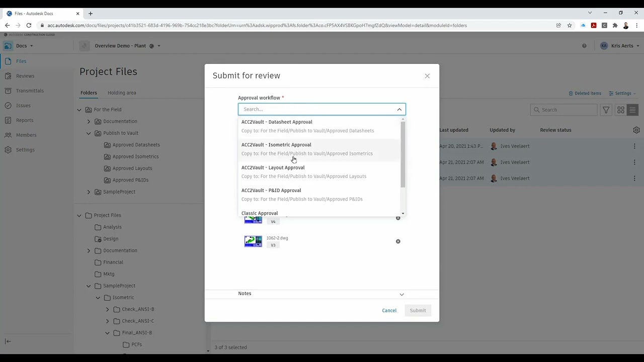The image size is (644, 362).
Task: Click the filter icon next to search
Action: pos(606,110)
